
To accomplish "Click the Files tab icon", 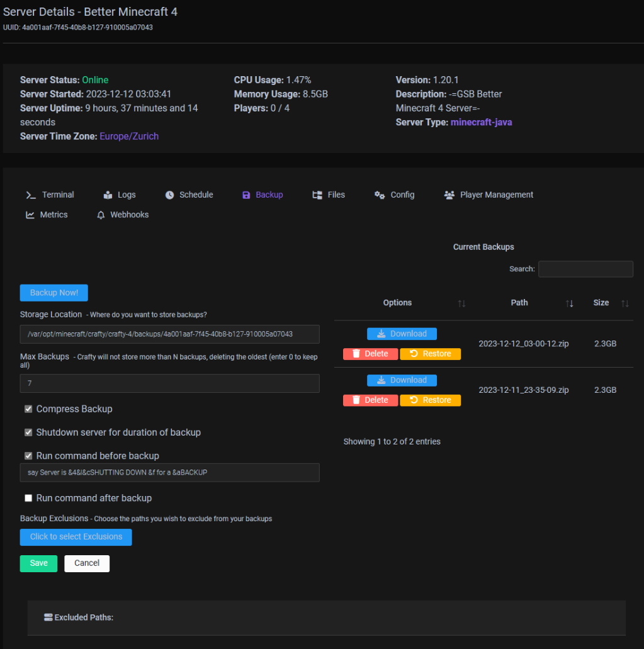I will [x=317, y=195].
